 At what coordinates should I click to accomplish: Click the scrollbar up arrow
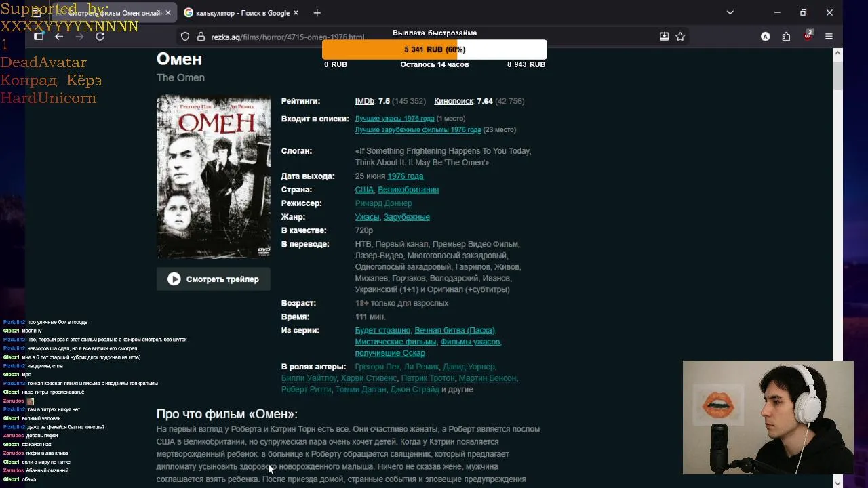tap(837, 53)
